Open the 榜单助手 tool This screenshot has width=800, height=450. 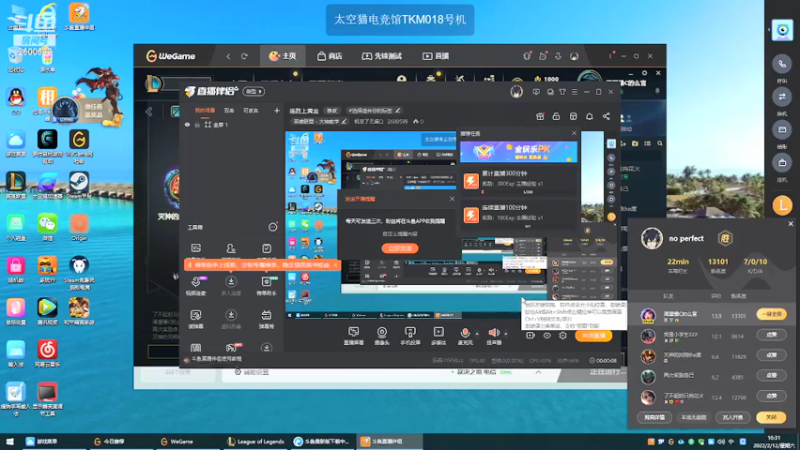[x=266, y=285]
